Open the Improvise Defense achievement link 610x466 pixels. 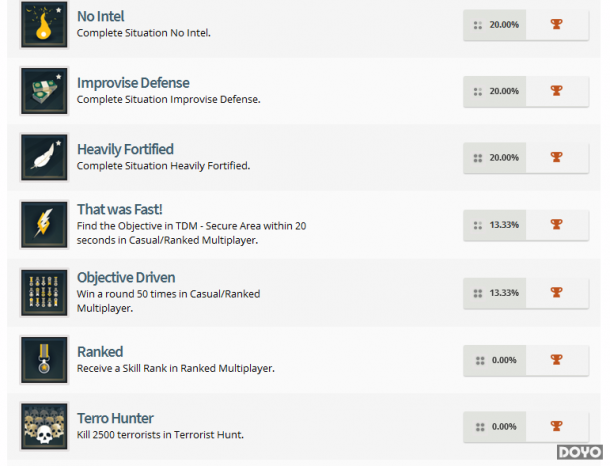coord(133,83)
